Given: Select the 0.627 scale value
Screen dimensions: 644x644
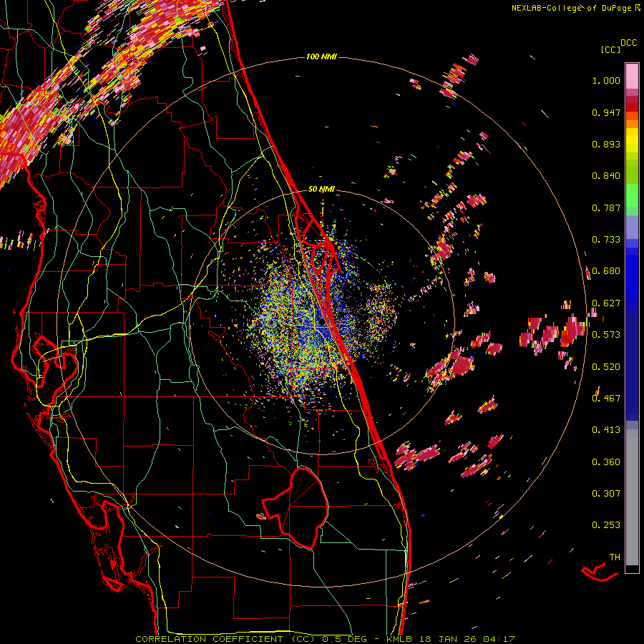Looking at the screenshot, I should 606,303.
